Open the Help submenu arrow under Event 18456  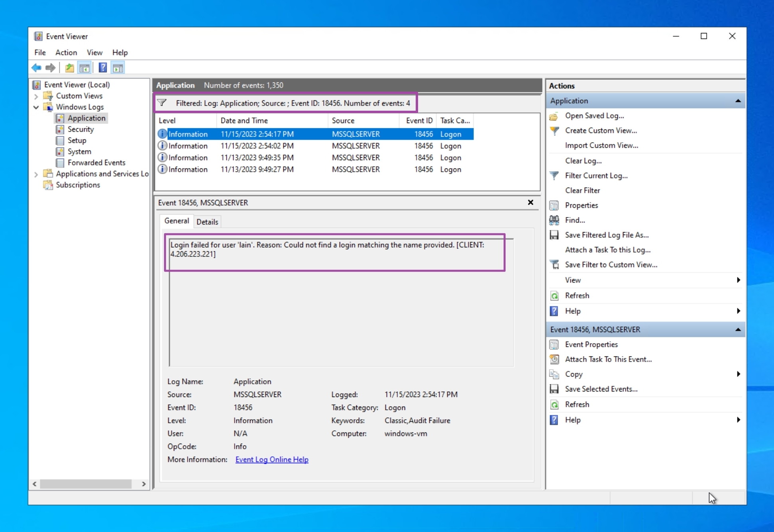tap(739, 420)
